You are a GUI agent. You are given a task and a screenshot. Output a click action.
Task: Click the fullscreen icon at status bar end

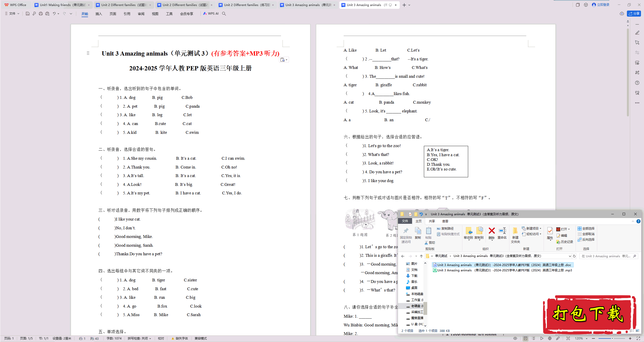[x=638, y=338]
